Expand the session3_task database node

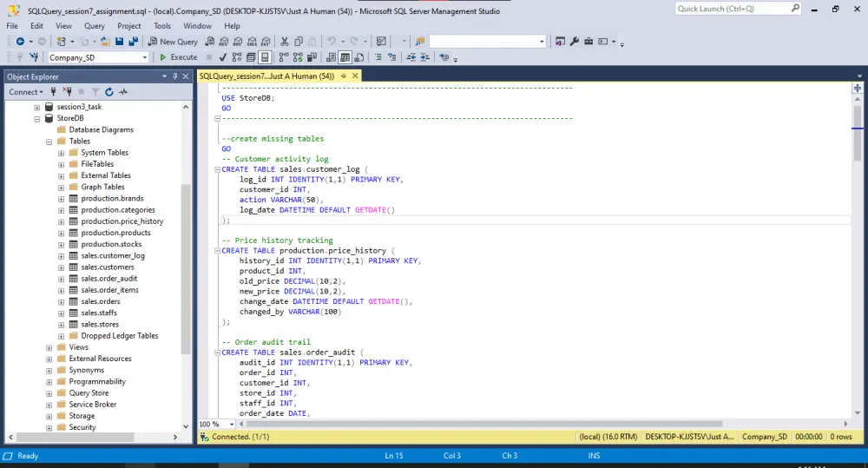point(37,107)
